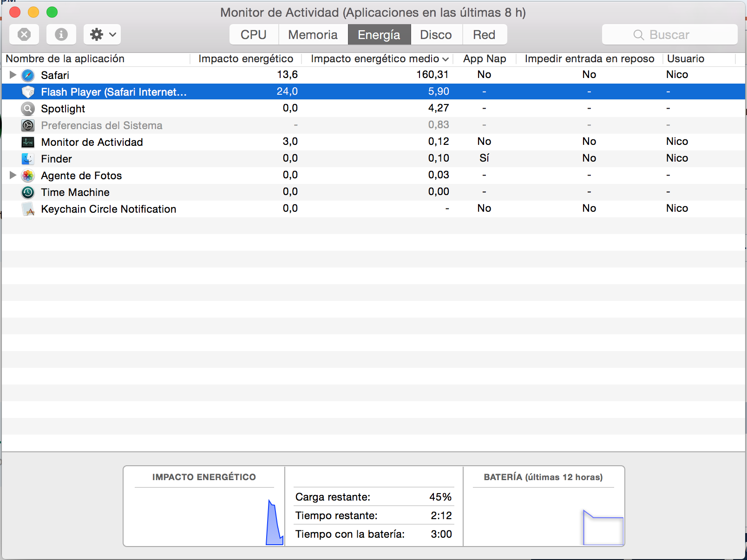The image size is (747, 560).
Task: Select the Safari row name
Action: pyautogui.click(x=55, y=75)
